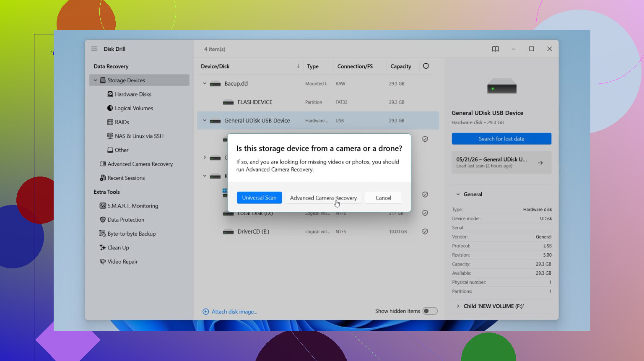
Task: Open Hardware Disks in sidebar
Action: pos(133,94)
